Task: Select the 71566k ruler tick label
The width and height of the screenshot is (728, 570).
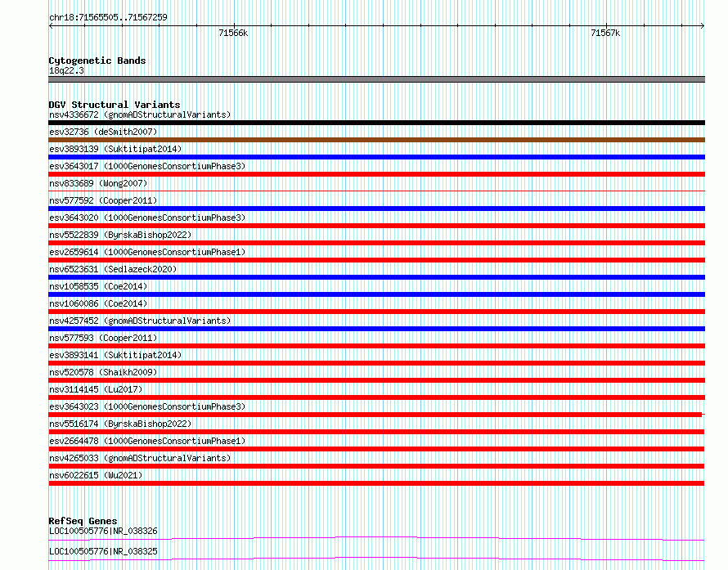Action: click(233, 33)
